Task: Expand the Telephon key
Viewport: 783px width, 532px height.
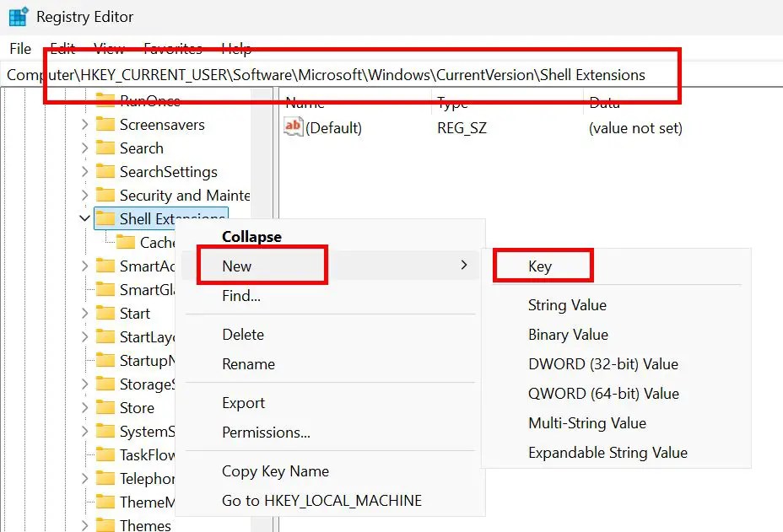Action: [x=85, y=479]
